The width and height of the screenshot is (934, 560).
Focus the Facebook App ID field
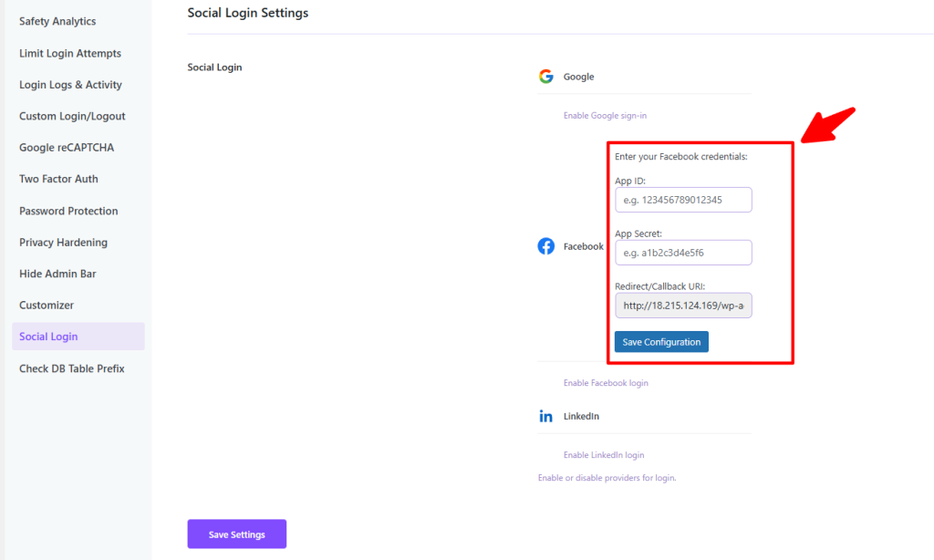[x=683, y=200]
